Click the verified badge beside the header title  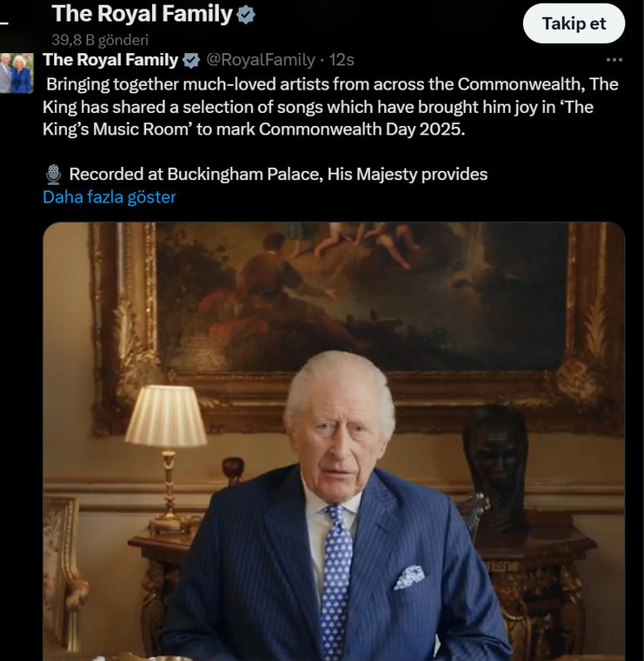(247, 15)
